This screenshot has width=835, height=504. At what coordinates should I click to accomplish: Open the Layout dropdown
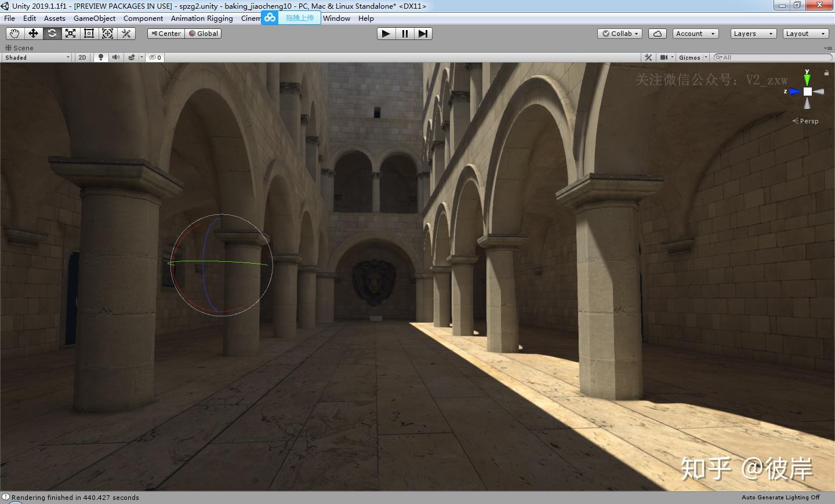pyautogui.click(x=805, y=34)
